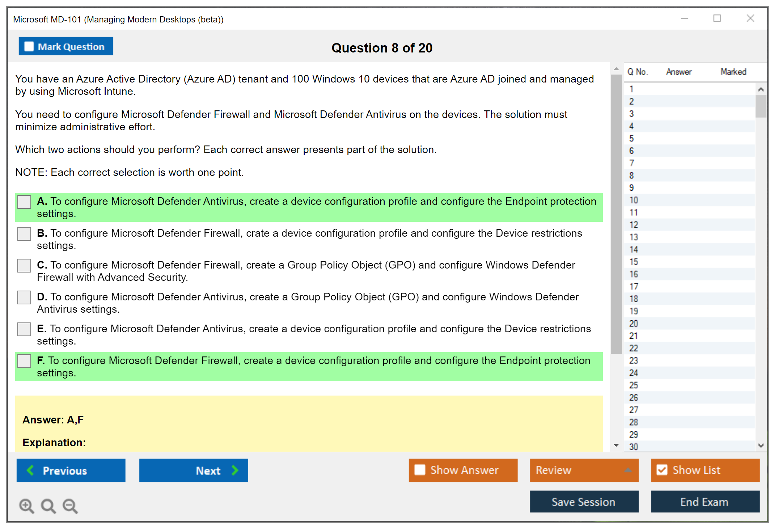This screenshot has height=532, width=778.
Task: Expand the Review dropdown arrow
Action: (628, 470)
